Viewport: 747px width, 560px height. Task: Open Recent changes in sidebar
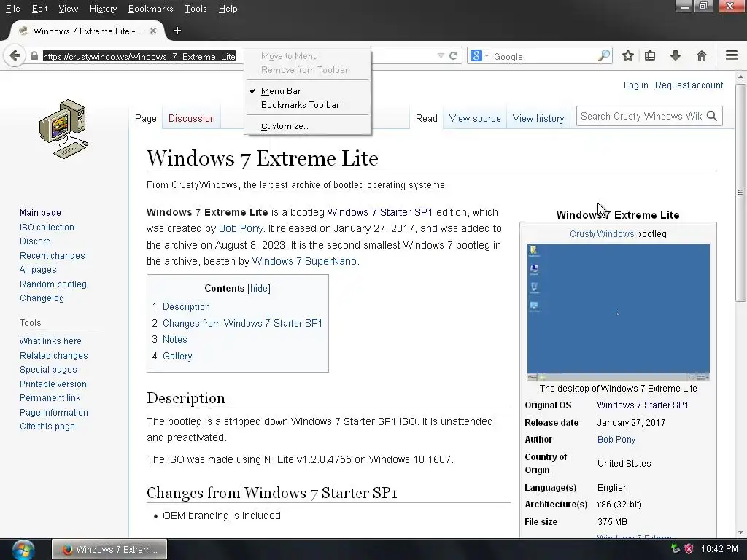[53, 256]
